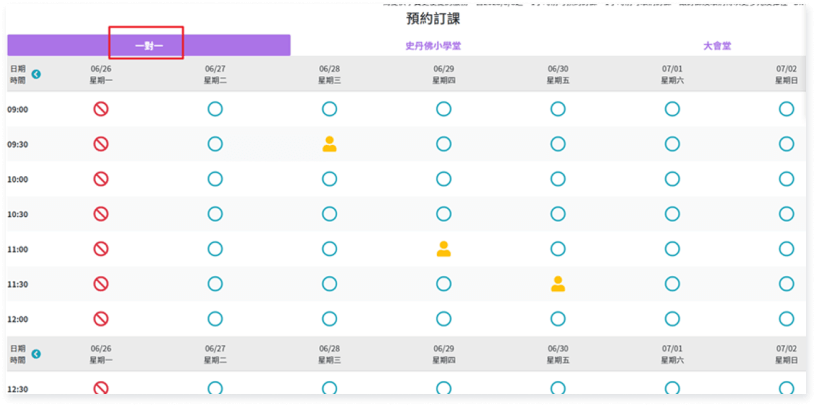Click lower previous week arrow icon
Viewport: 816px width, 407px height.
[x=36, y=353]
